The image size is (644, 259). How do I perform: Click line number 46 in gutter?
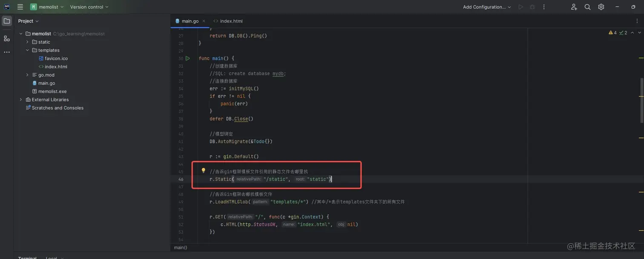[181, 179]
